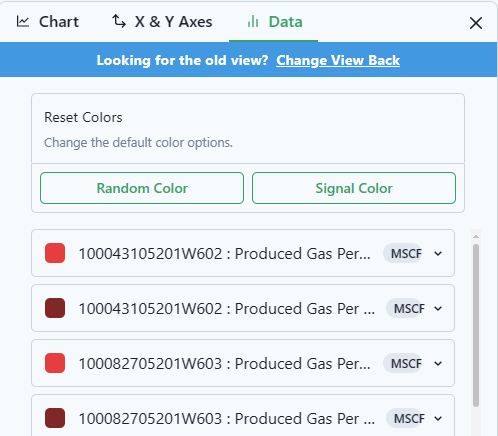
Task: Click the axes swap arrows icon
Action: pos(119,21)
